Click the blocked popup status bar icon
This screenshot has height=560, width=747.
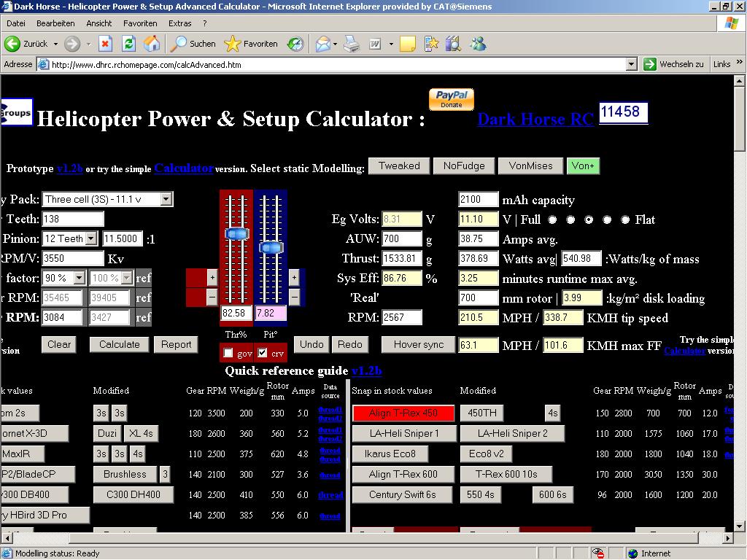pos(598,553)
